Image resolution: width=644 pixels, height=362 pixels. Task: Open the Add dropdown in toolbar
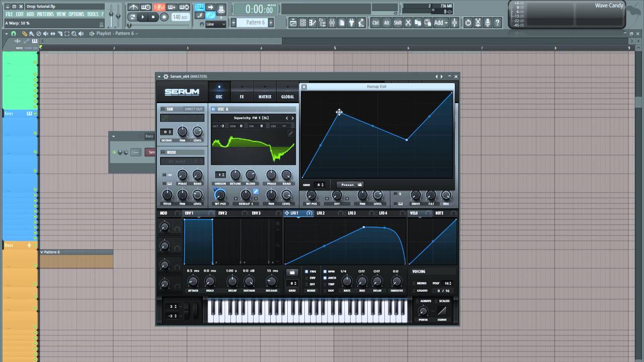[441, 23]
